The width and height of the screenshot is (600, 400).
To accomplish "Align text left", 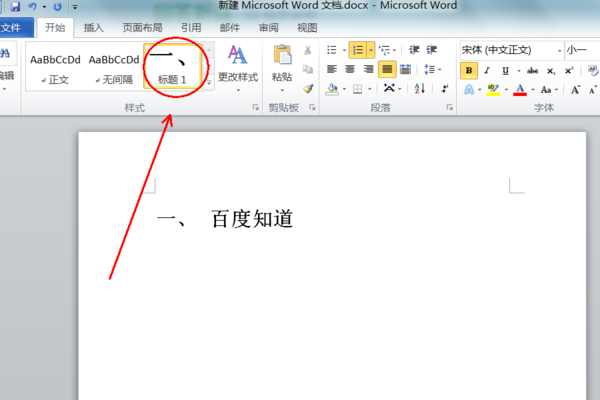I will coord(332,69).
